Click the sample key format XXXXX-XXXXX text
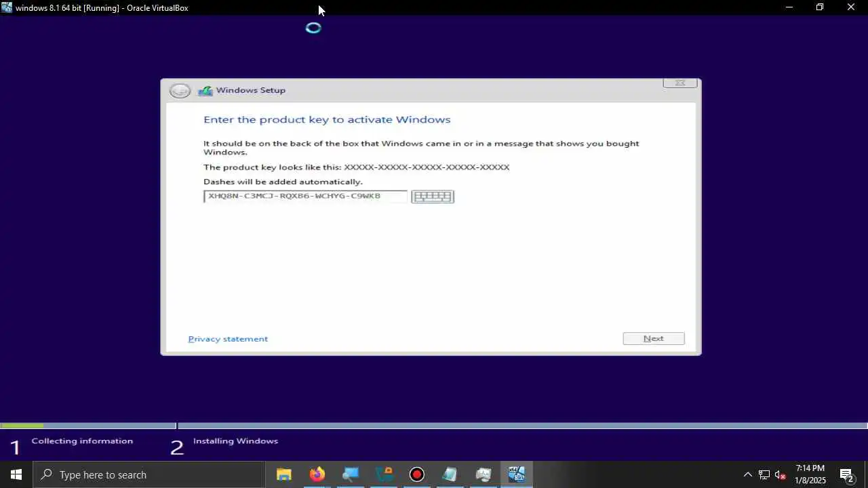This screenshot has height=488, width=868. 427,167
